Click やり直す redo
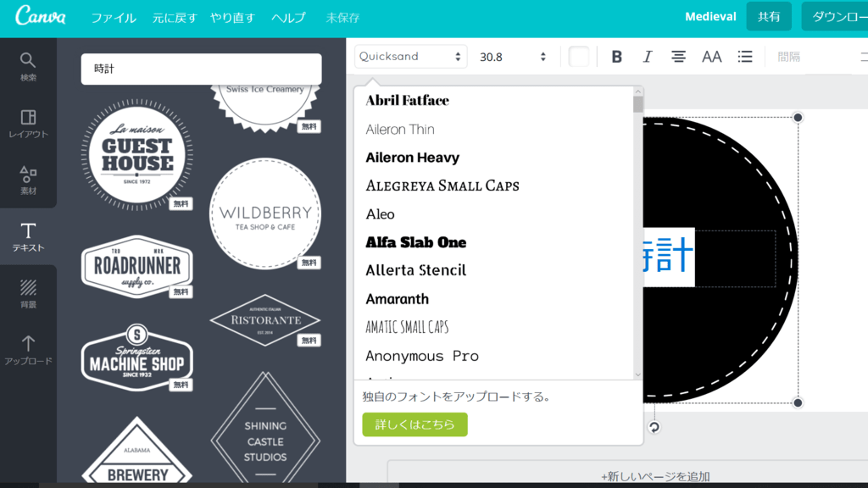The width and height of the screenshot is (868, 488). pos(232,18)
